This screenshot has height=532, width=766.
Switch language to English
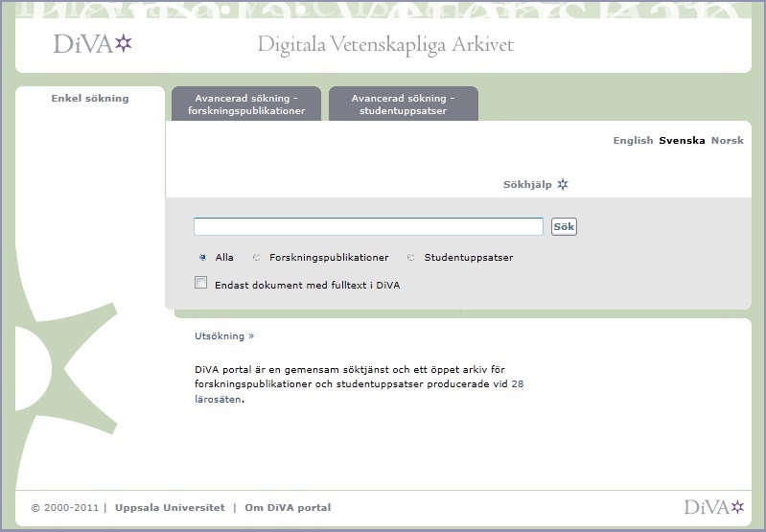(633, 141)
